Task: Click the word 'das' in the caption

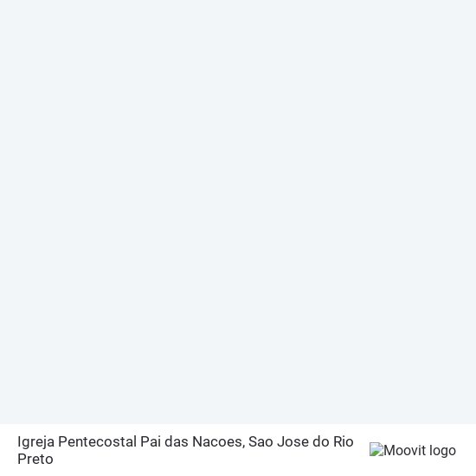Action: pyautogui.click(x=177, y=441)
